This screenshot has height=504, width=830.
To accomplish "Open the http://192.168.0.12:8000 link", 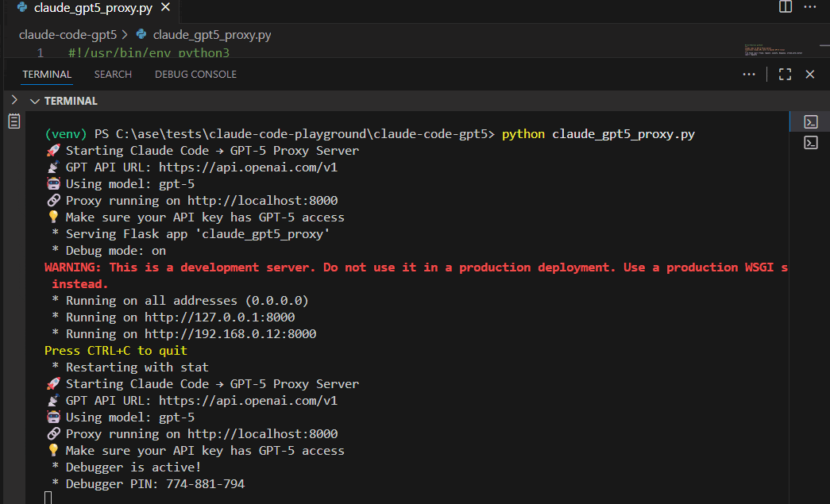I will [230, 334].
